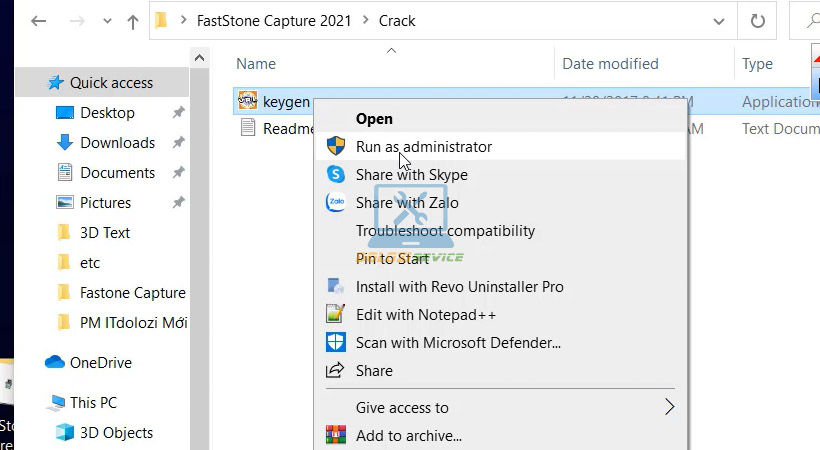The height and width of the screenshot is (450, 820).
Task: Click the Share arrow icon
Action: 335,370
